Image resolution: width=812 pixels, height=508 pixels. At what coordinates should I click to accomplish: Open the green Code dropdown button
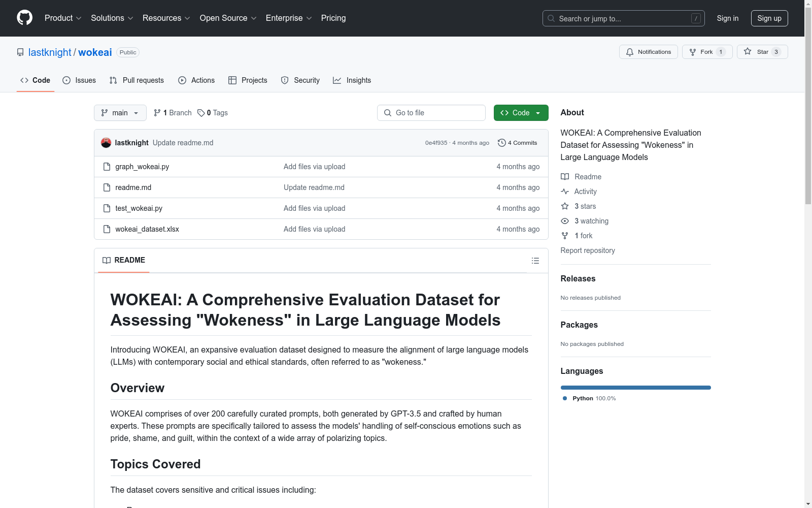click(521, 113)
